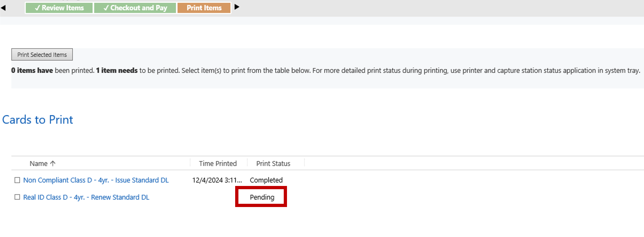
Task: Click divider right of Print Status column
Action: [x=304, y=163]
